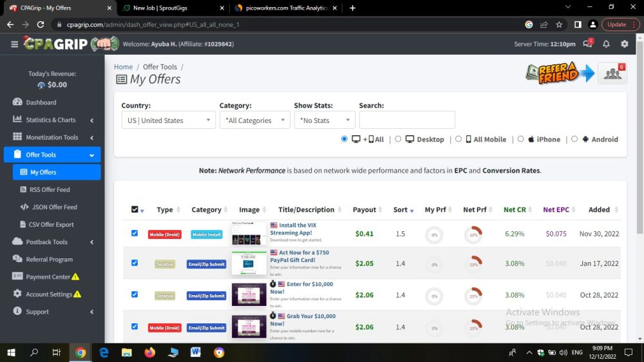Image resolution: width=644 pixels, height=362 pixels.
Task: Open notifications bell icon
Action: [x=606, y=44]
